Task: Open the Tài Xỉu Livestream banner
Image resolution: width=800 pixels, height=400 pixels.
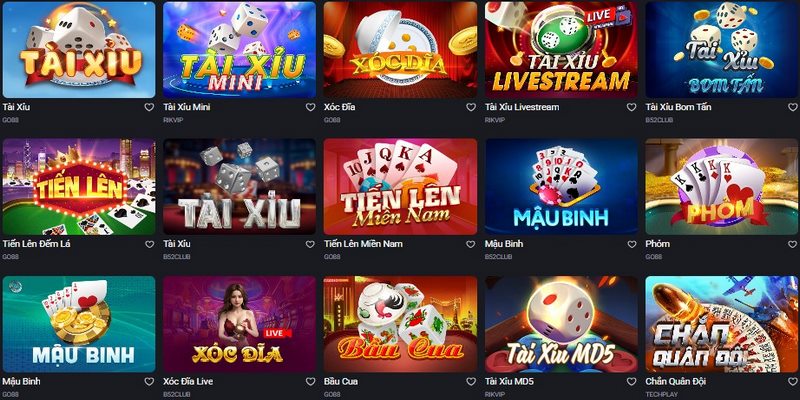Action: (x=561, y=49)
